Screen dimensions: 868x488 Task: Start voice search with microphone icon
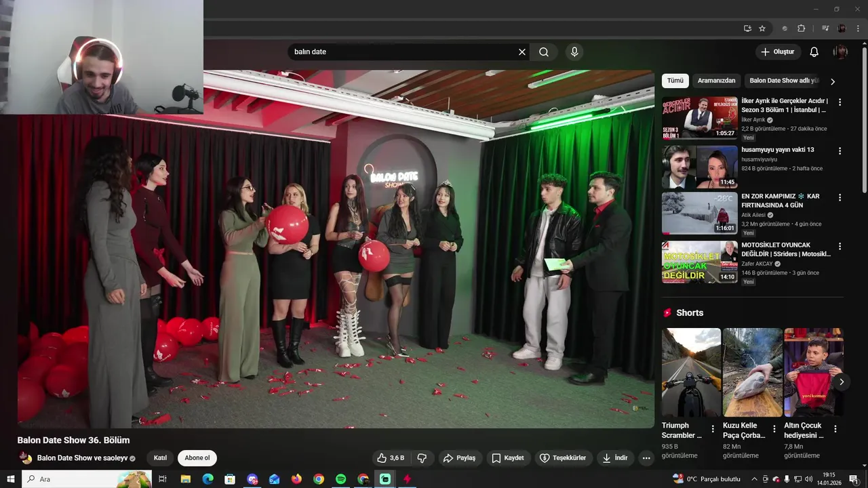(574, 52)
